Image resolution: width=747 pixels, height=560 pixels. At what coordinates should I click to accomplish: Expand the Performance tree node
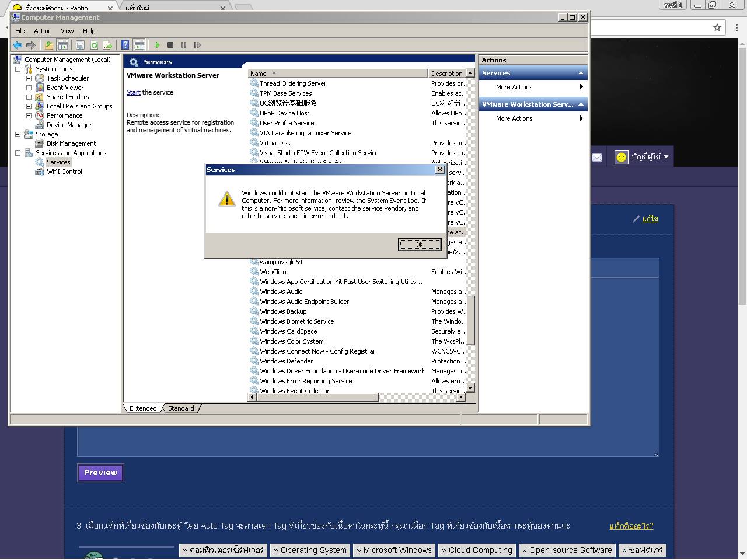29,116
